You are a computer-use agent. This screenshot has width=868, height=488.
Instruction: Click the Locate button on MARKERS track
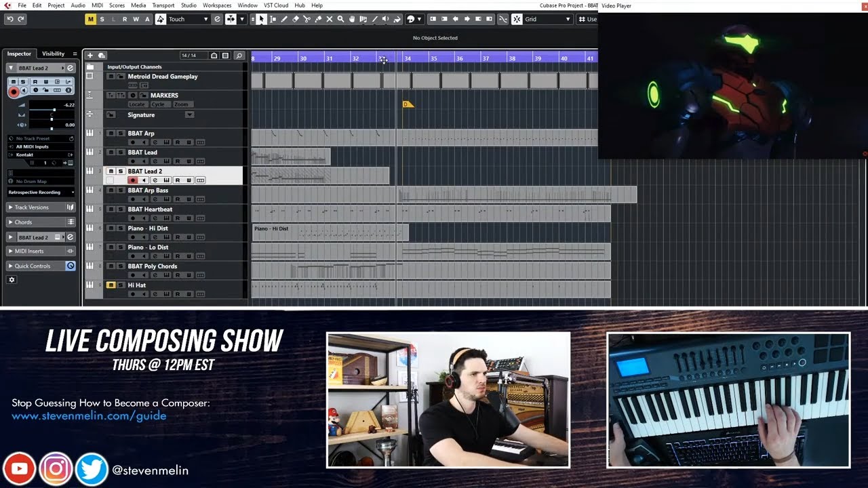click(137, 104)
